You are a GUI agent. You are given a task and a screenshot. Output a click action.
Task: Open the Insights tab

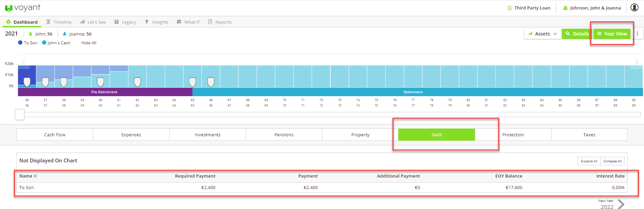click(157, 22)
